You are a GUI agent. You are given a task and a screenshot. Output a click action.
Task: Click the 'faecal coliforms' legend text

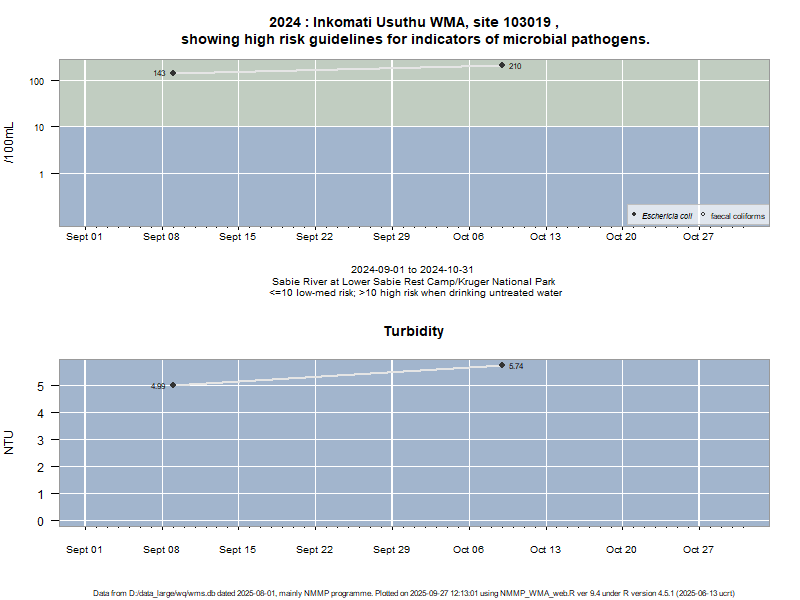point(738,216)
